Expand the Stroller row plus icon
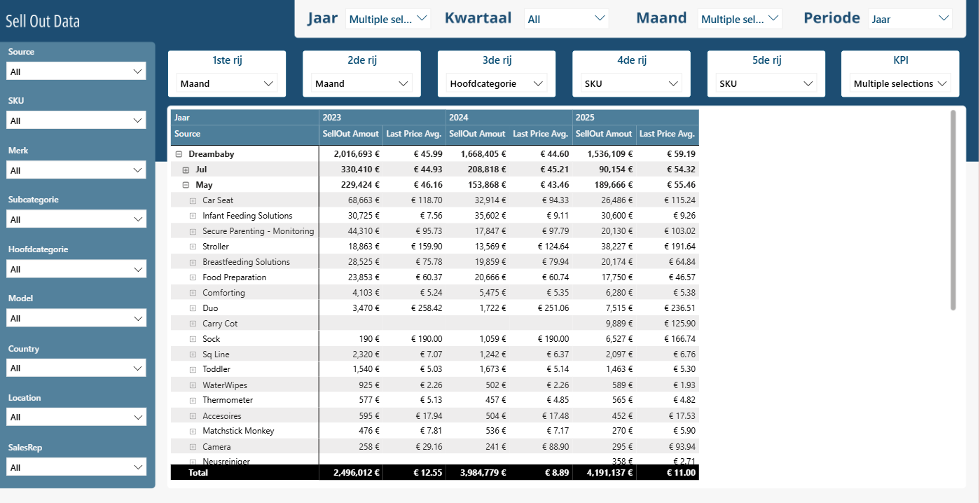The height and width of the screenshot is (503, 980). pos(193,247)
